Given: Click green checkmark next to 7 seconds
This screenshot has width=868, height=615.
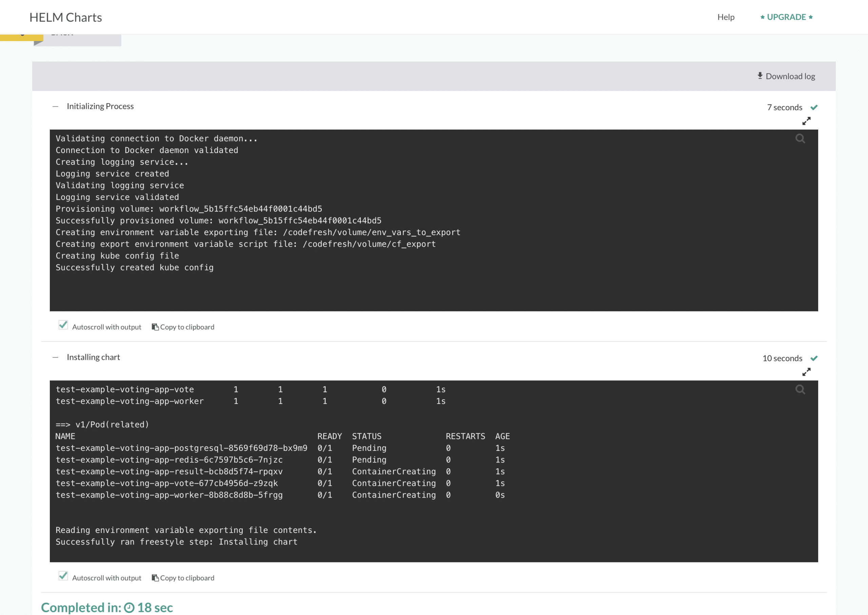Looking at the screenshot, I should 814,108.
